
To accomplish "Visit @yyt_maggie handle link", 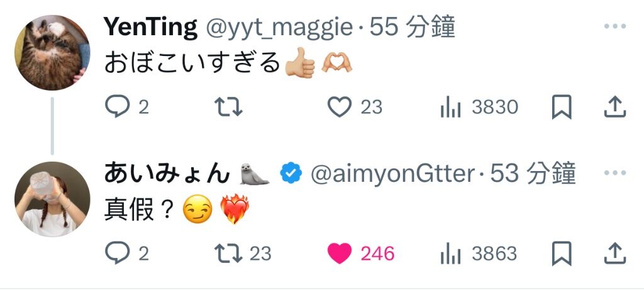I will 279,28.
